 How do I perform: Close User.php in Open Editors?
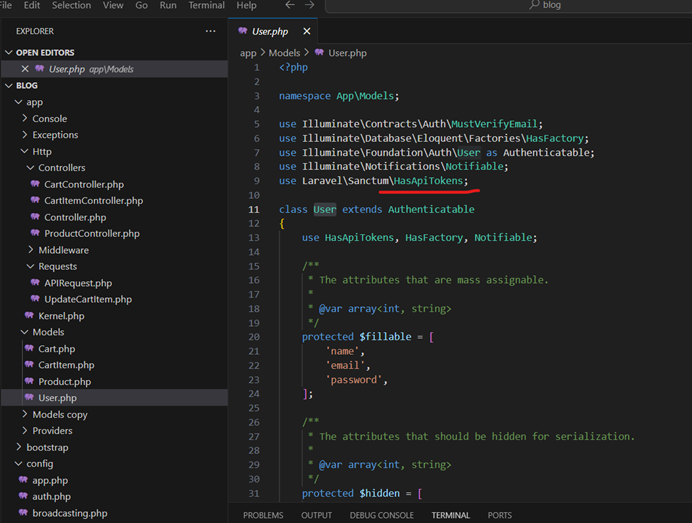(25, 69)
